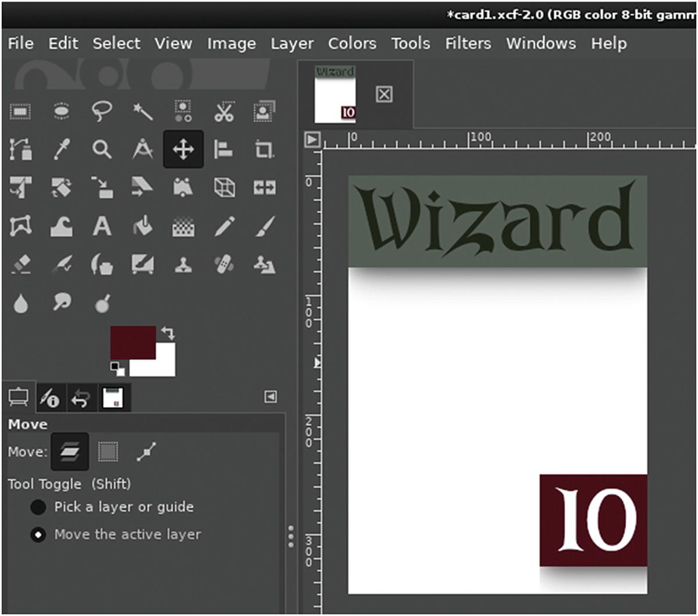
Task: Click the card1 image tab thumbnail
Action: (335, 94)
